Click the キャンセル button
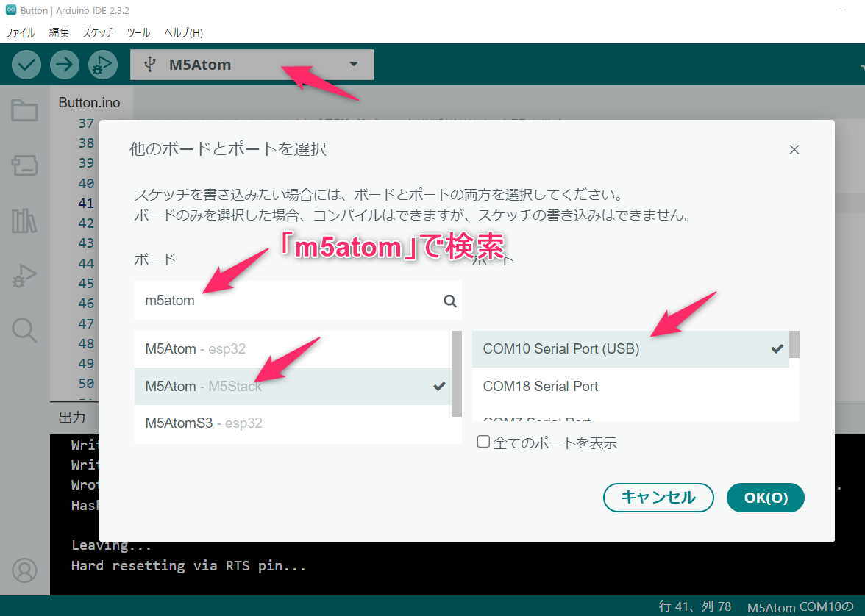This screenshot has height=616, width=865. (658, 498)
